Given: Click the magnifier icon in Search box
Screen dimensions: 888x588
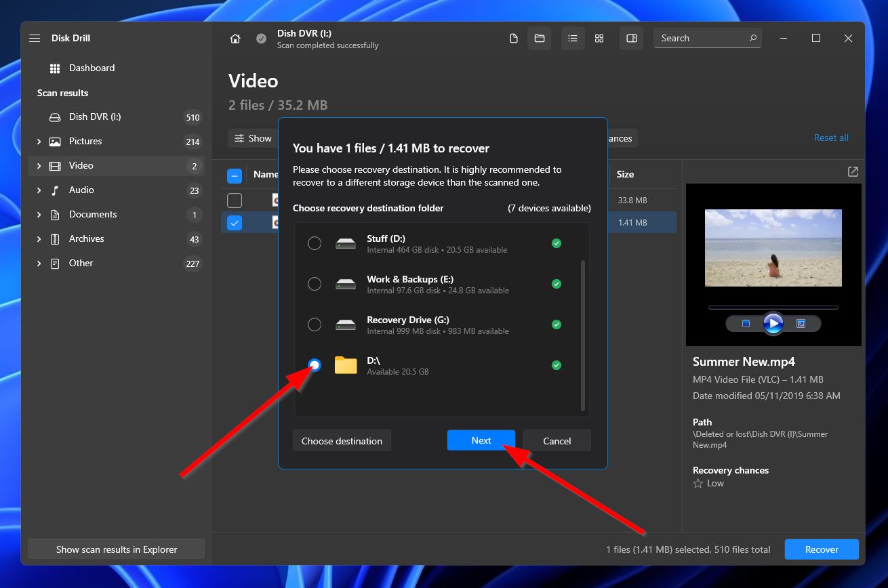Looking at the screenshot, I should 753,39.
